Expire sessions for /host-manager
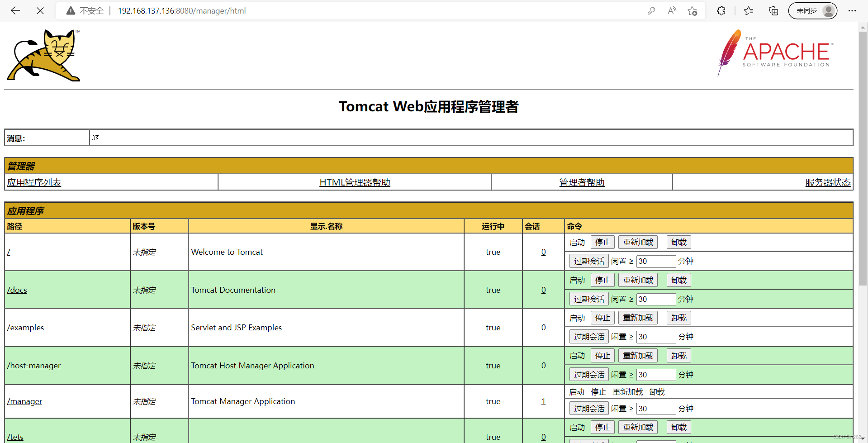Viewport: 868px width, 443px height. point(589,375)
